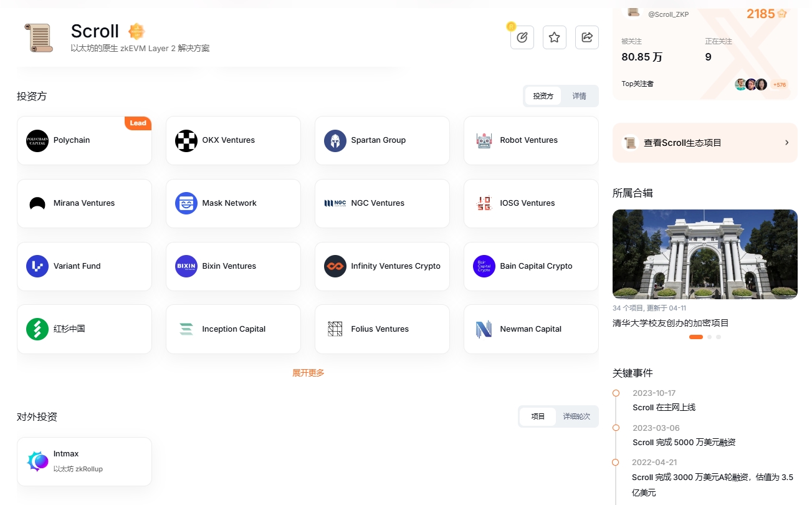Click the verified badge next to Scroll
The height and width of the screenshot is (505, 812).
pyautogui.click(x=136, y=31)
